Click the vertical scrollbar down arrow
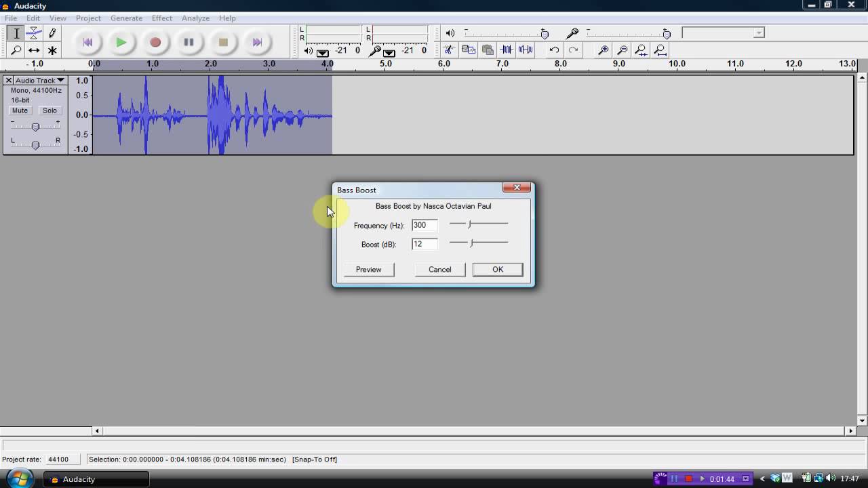The height and width of the screenshot is (488, 868). pos(862,420)
